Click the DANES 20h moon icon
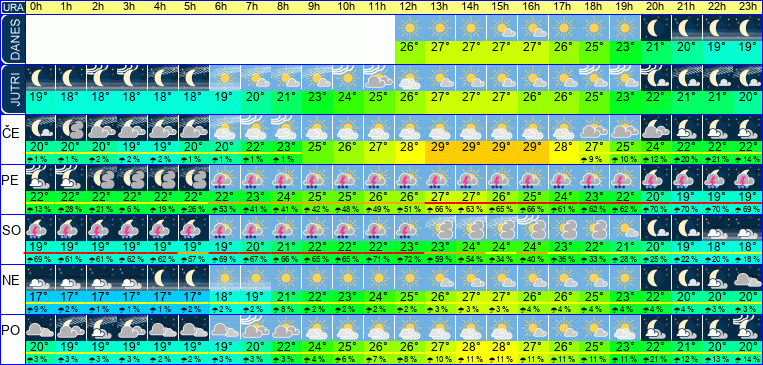The height and width of the screenshot is (365, 763). tap(656, 28)
